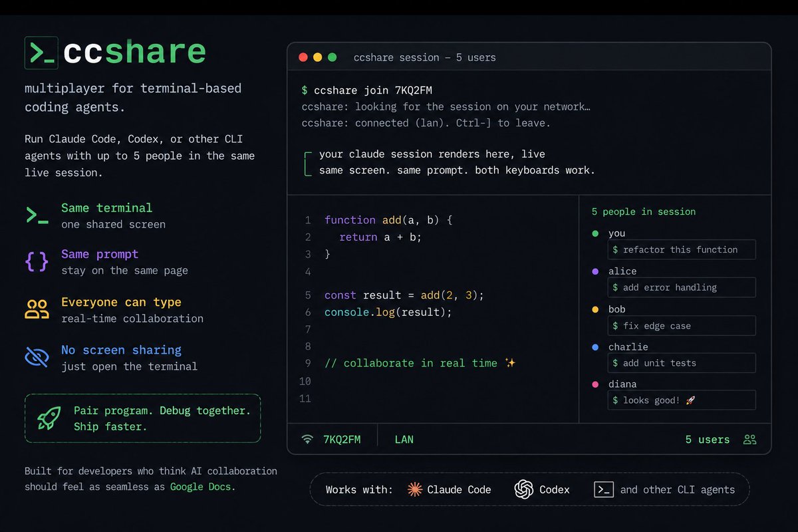798x532 pixels.
Task: Click the yellow minimize dot of terminal window
Action: (318, 57)
